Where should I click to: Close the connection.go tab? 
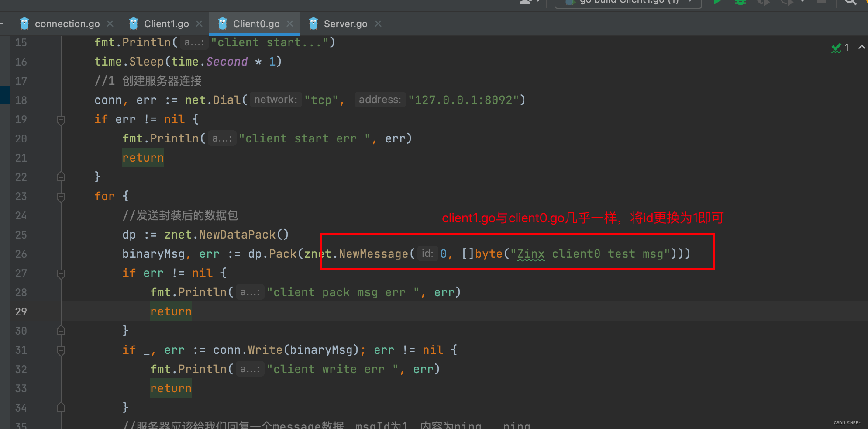pos(110,24)
